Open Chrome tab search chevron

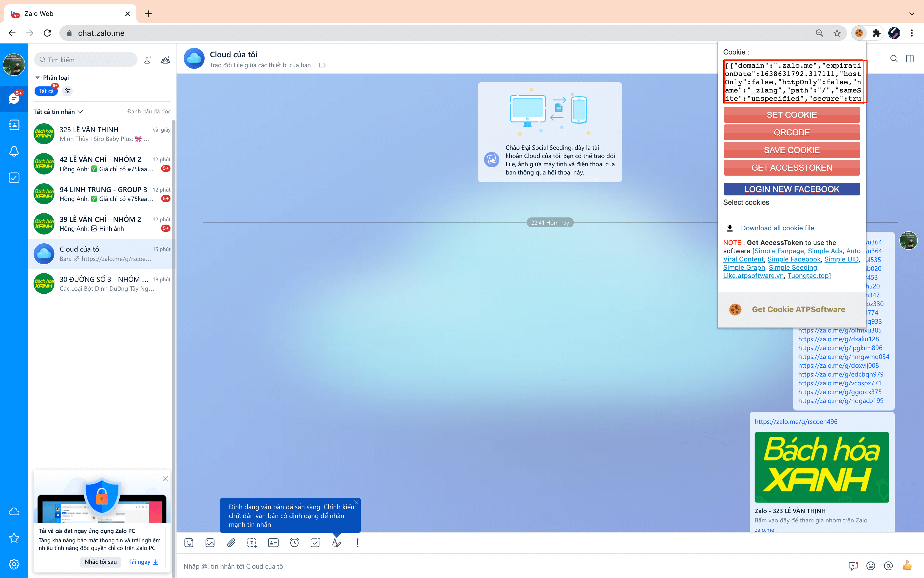click(912, 14)
